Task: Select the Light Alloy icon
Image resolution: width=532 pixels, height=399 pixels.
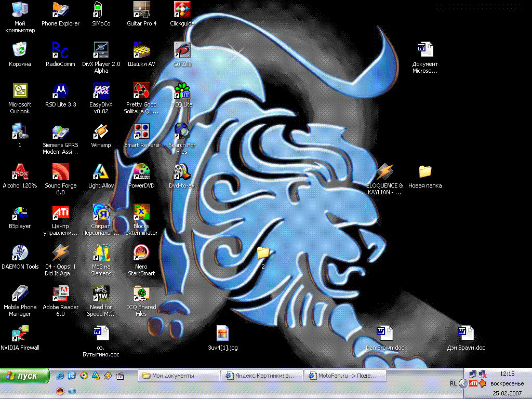Action: pyautogui.click(x=101, y=171)
